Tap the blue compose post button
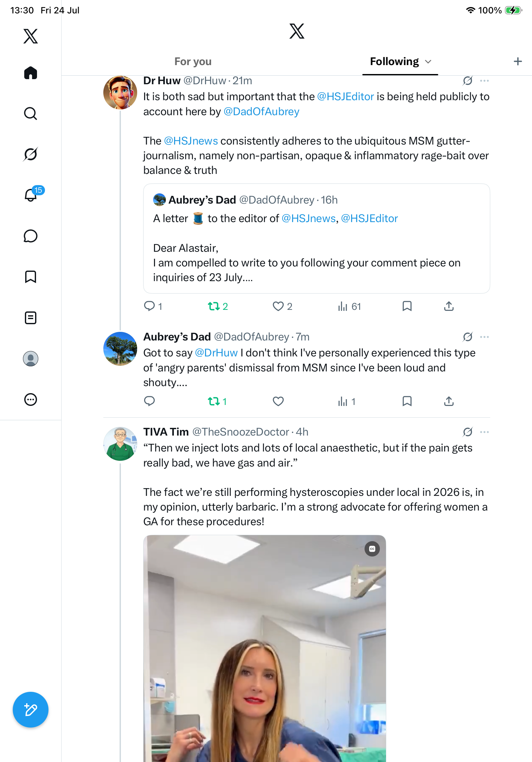This screenshot has height=762, width=532. coord(31,710)
